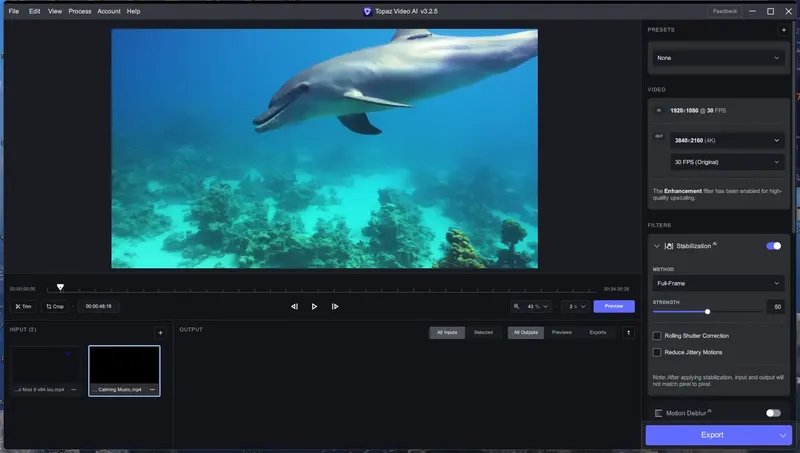Add a new preset with plus icon

pos(784,30)
